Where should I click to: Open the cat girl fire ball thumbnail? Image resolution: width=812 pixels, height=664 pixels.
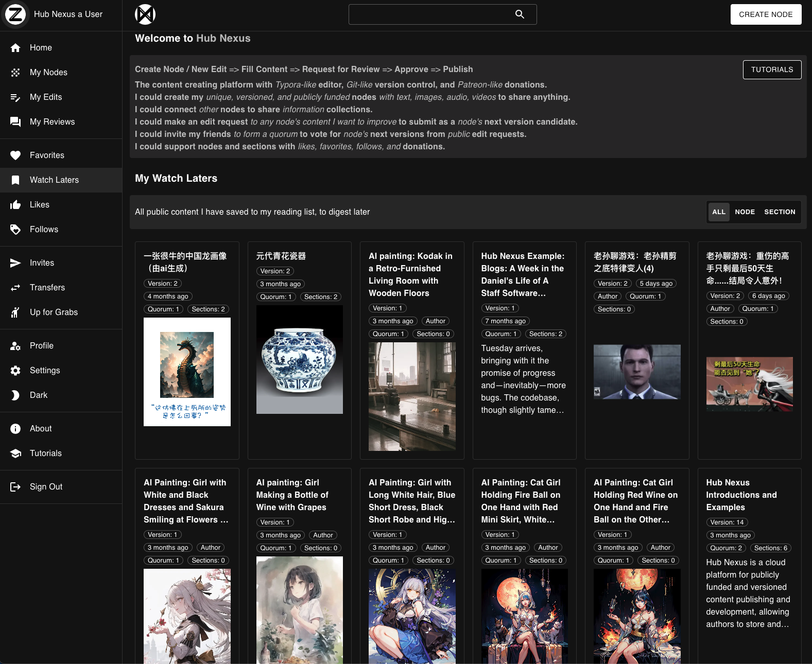(524, 616)
